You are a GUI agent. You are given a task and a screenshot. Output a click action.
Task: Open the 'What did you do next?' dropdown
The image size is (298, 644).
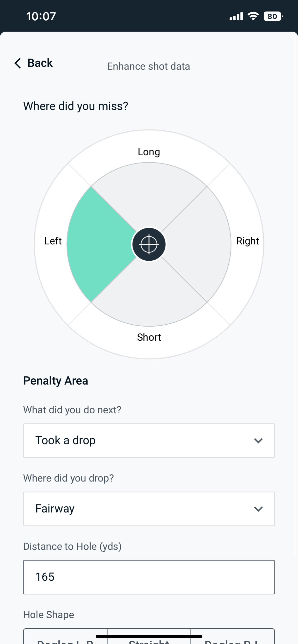tap(149, 440)
